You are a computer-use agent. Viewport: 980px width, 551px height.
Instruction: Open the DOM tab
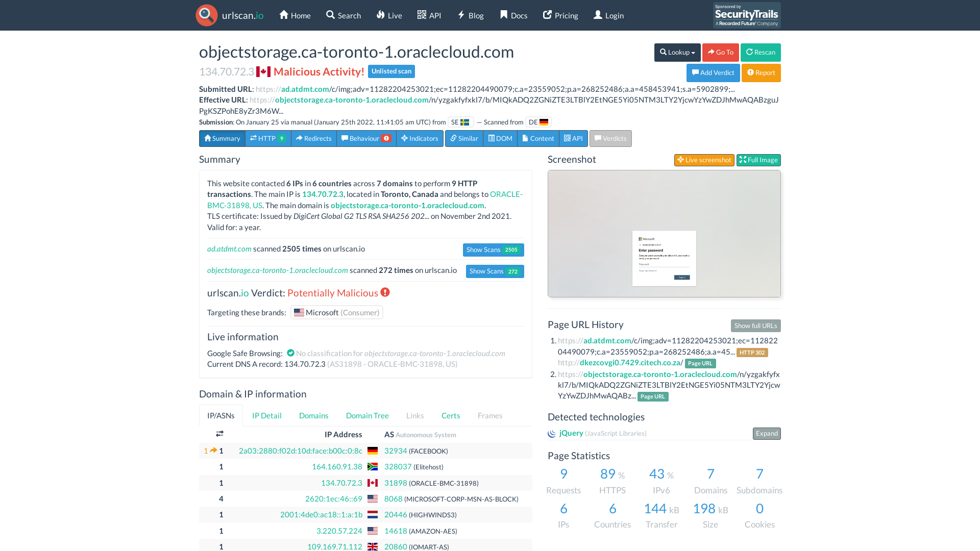click(x=500, y=139)
